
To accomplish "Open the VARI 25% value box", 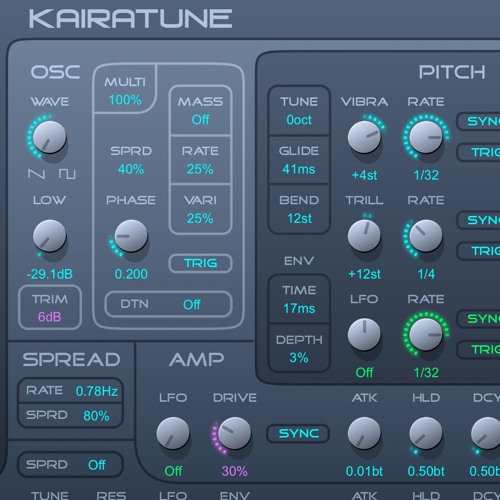I will click(x=200, y=209).
